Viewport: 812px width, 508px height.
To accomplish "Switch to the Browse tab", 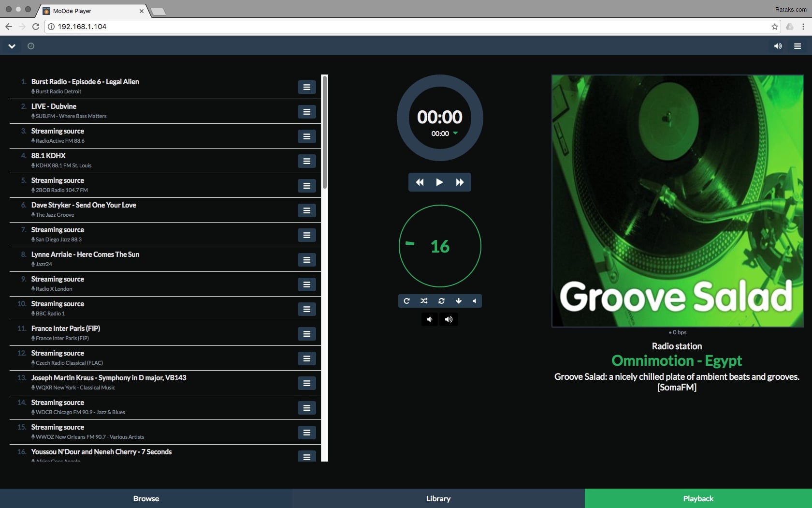I will pyautogui.click(x=146, y=498).
